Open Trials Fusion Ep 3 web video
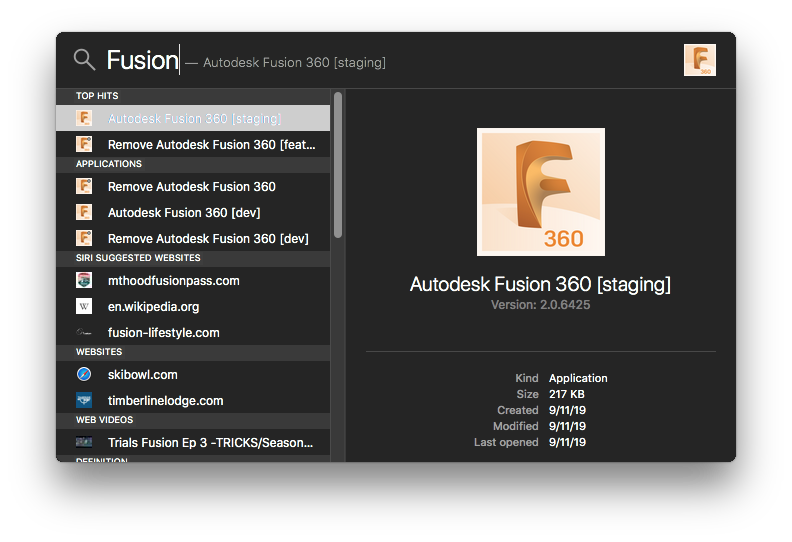This screenshot has height=542, width=792. (x=193, y=442)
